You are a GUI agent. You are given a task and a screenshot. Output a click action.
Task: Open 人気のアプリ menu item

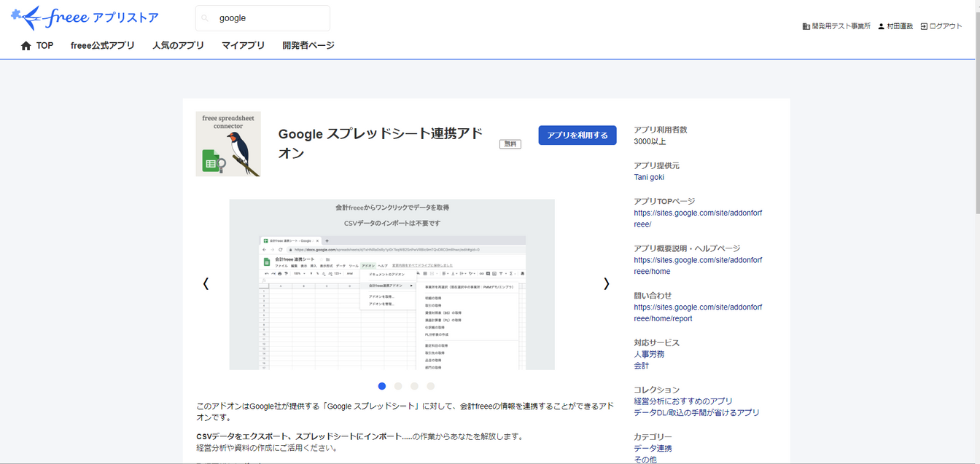[x=178, y=45]
